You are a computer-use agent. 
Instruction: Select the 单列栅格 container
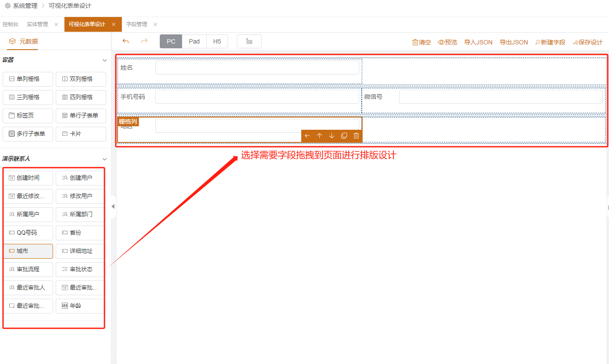[x=28, y=79]
